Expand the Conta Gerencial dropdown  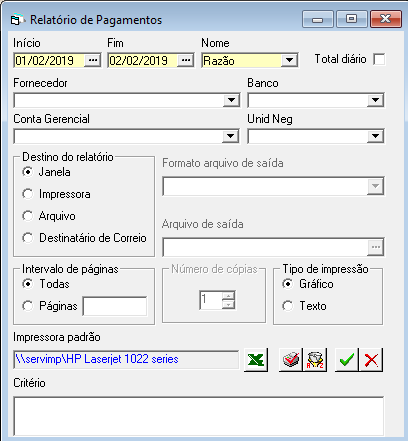click(x=230, y=136)
